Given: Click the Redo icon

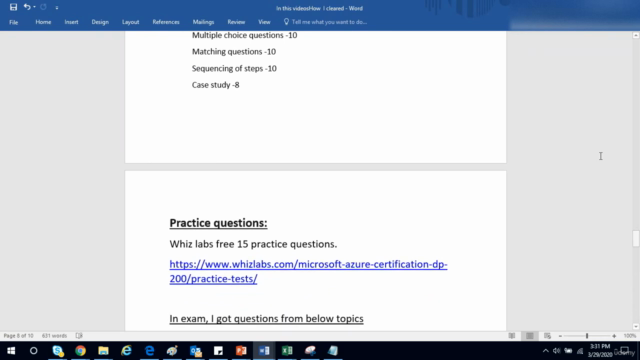Looking at the screenshot, I should click(43, 7).
